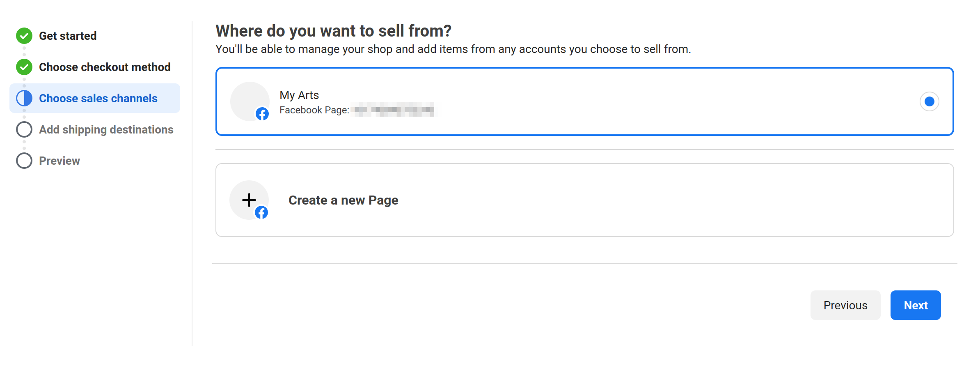Click the green checkmark beside Get started

[24, 36]
